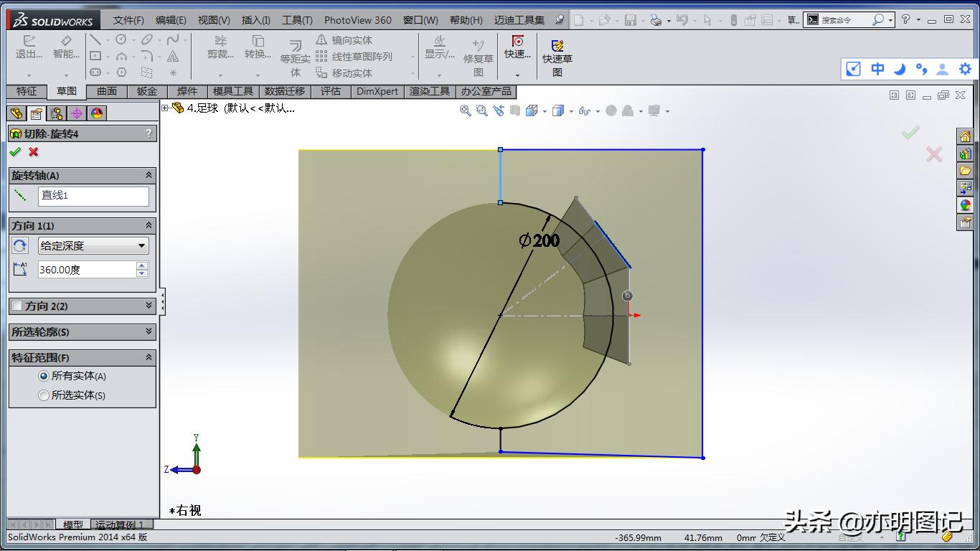This screenshot has width=980, height=551.
Task: Open the 插入(I) menu
Action: [255, 20]
